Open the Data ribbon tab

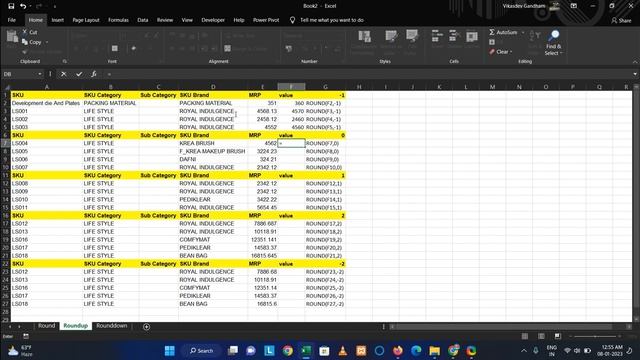[x=143, y=20]
